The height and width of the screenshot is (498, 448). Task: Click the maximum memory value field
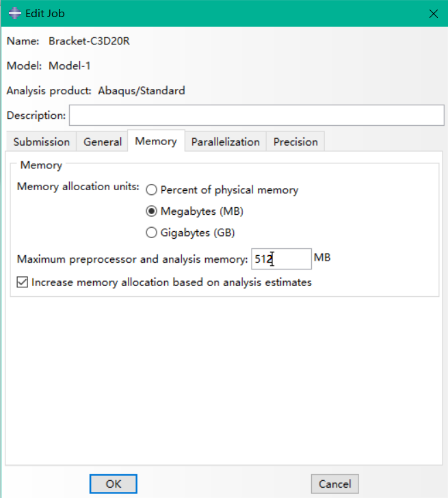(x=281, y=259)
